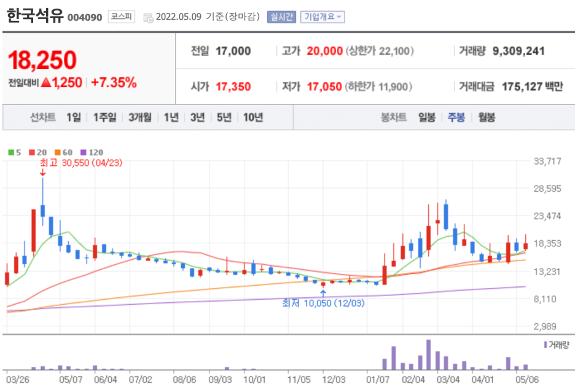
Task: Click the purple 120-period moving average swatch
Action: 84,152
